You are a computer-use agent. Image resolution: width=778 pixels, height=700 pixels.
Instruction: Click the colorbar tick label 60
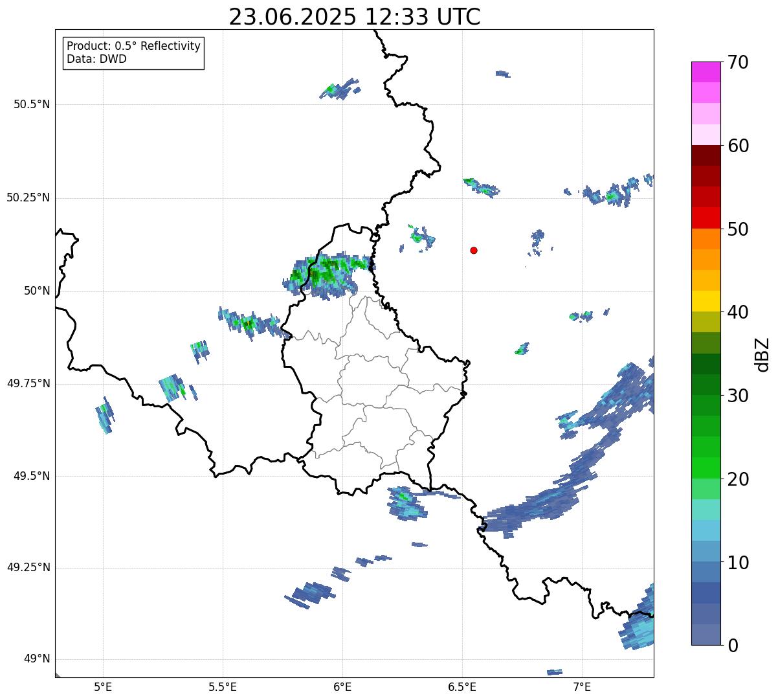pyautogui.click(x=737, y=146)
